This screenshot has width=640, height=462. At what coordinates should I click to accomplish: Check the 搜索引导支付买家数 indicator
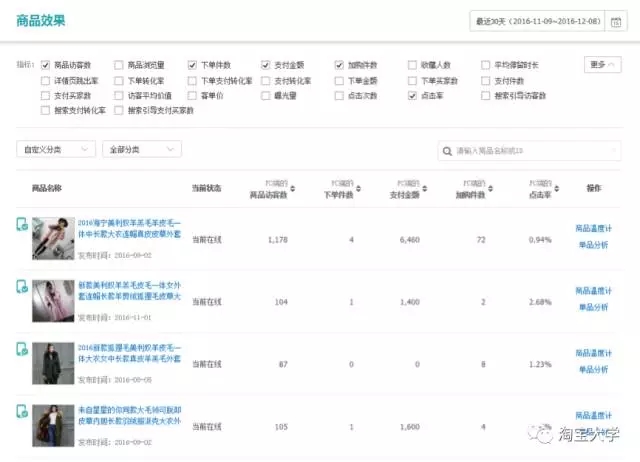(x=119, y=110)
